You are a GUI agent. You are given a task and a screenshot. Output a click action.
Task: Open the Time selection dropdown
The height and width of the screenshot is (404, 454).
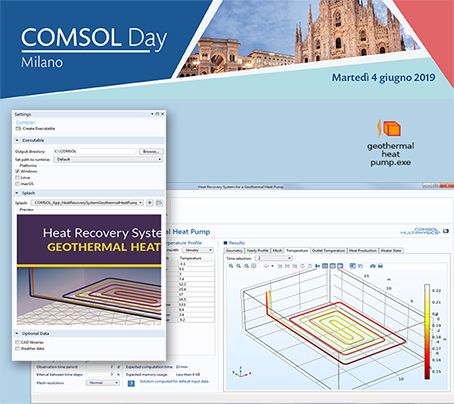click(x=273, y=258)
